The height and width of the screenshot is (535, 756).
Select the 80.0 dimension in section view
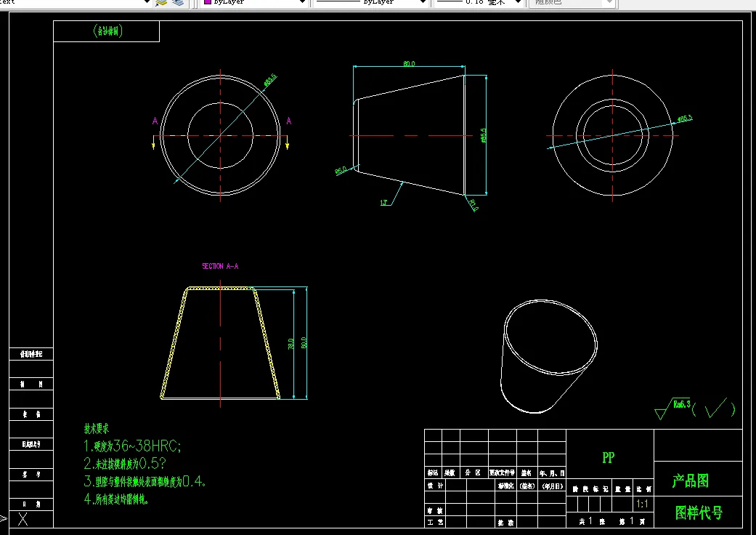304,343
